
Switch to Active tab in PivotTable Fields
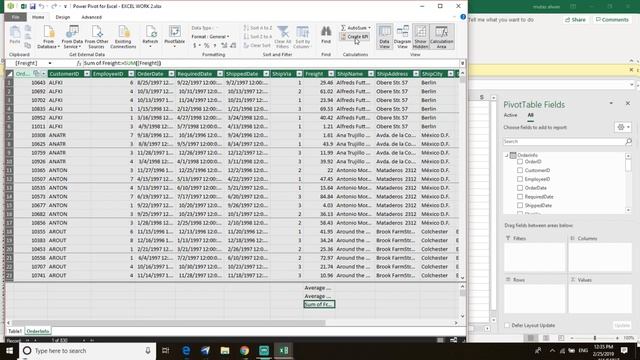(510, 116)
